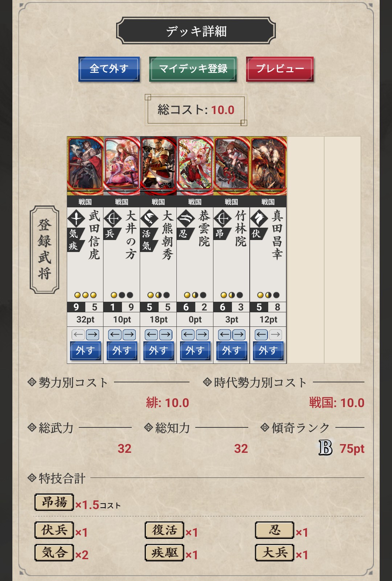
Task: Move 真田昌幸 left with the arrow icon
Action: 261,334
